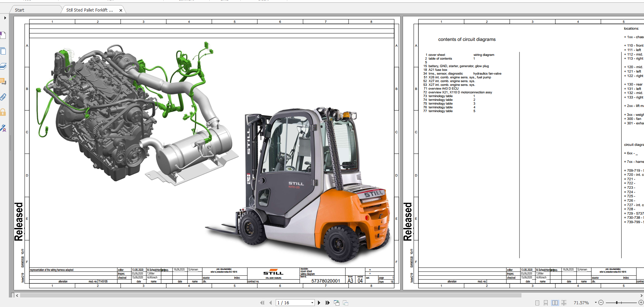Switch to the Start tab
644x307 pixels.
(19, 10)
